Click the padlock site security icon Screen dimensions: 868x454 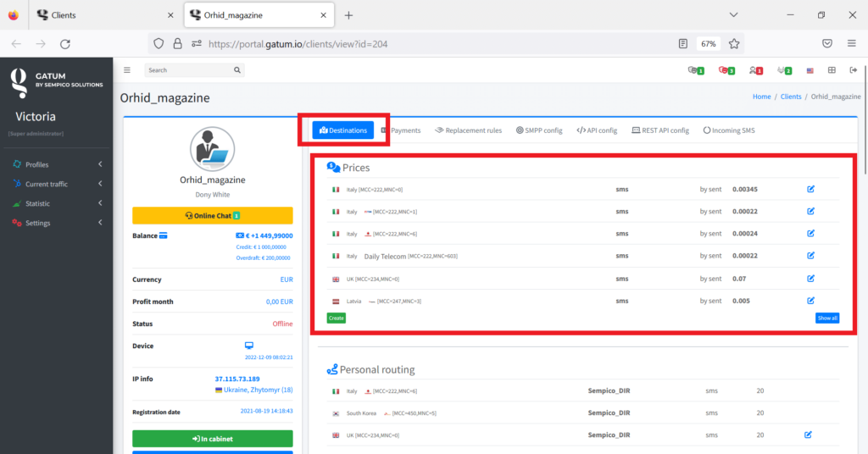[x=178, y=44]
